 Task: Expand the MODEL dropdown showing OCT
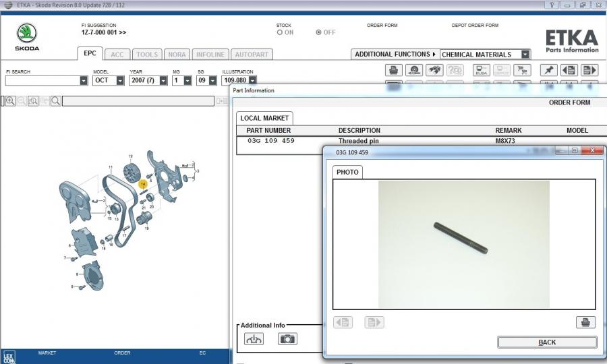point(120,80)
